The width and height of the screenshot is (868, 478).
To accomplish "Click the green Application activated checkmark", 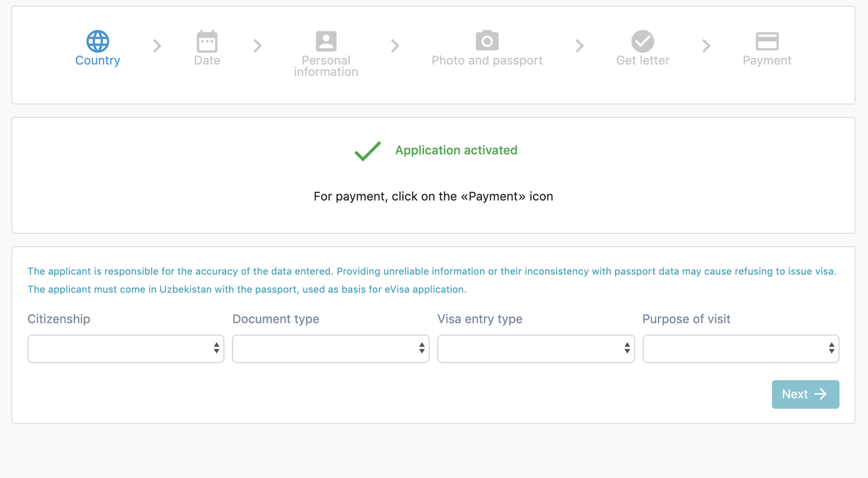I will pos(368,151).
